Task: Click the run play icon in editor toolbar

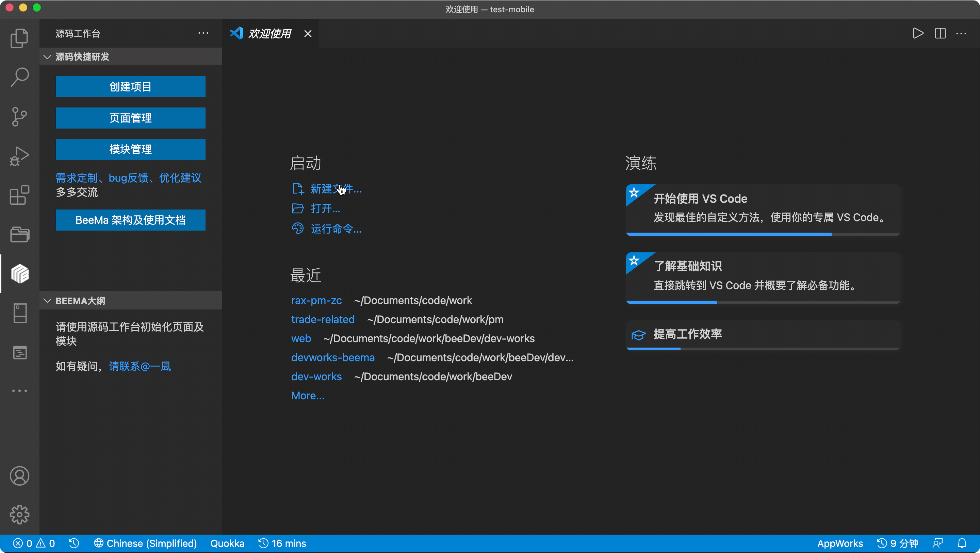Action: (x=918, y=33)
